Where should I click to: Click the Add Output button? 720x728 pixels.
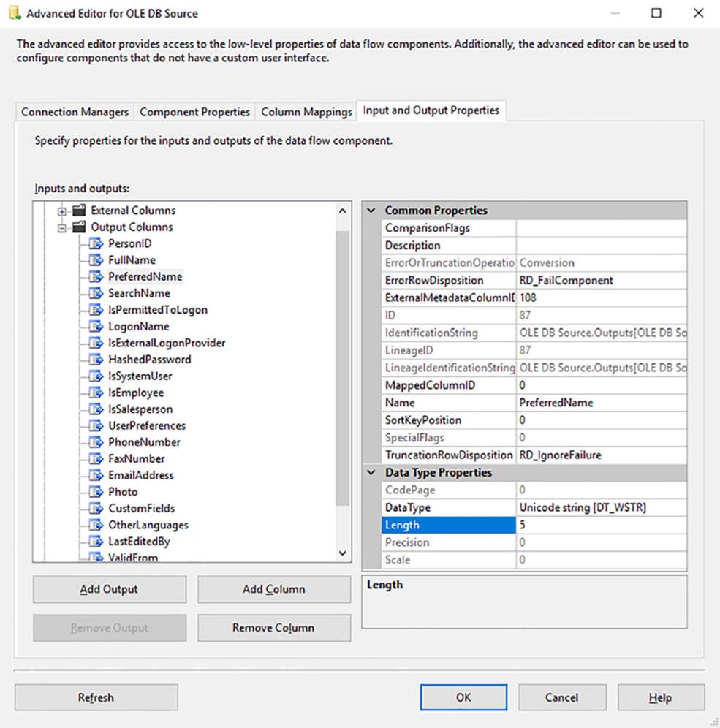tap(109, 589)
